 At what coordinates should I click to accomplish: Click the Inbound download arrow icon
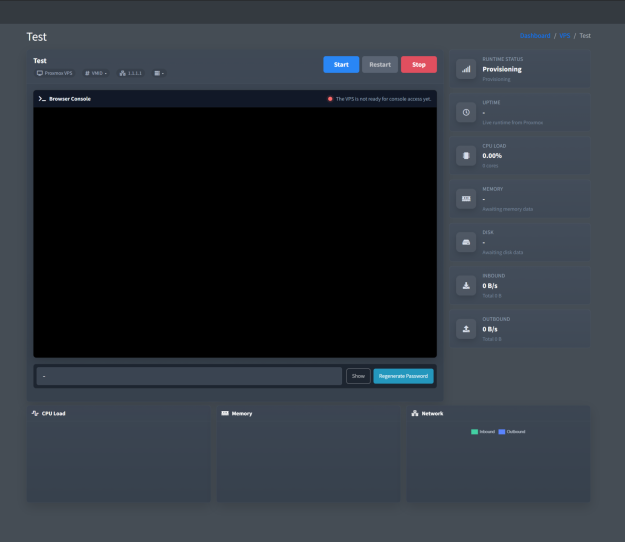tap(466, 285)
